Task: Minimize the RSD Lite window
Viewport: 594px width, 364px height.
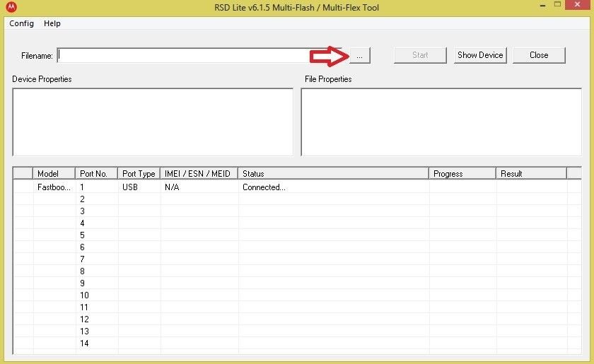Action: (542, 6)
